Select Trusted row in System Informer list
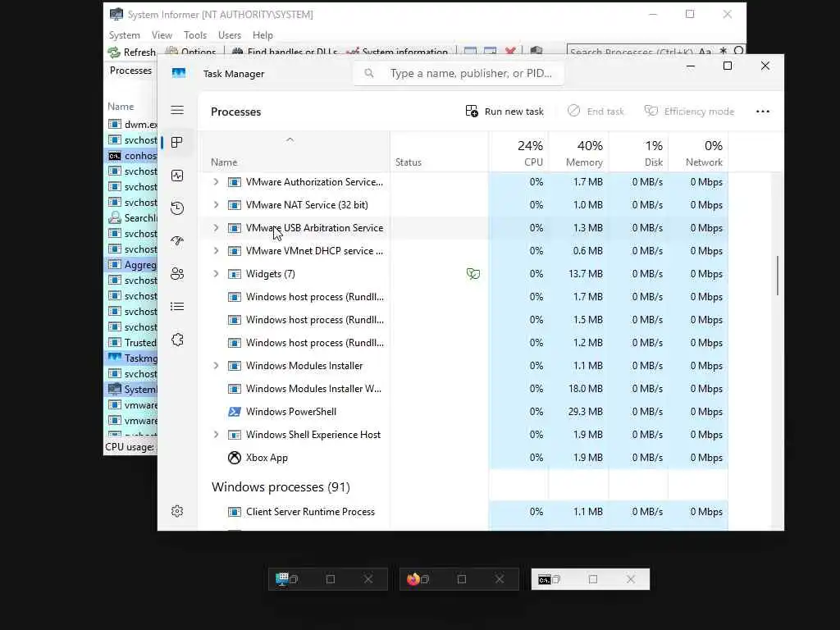The height and width of the screenshot is (630, 840). click(x=132, y=342)
